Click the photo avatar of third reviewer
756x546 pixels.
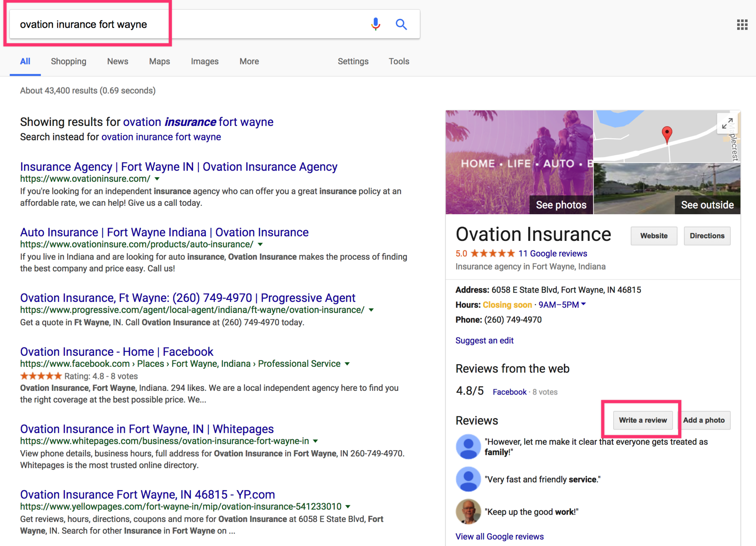coord(468,512)
